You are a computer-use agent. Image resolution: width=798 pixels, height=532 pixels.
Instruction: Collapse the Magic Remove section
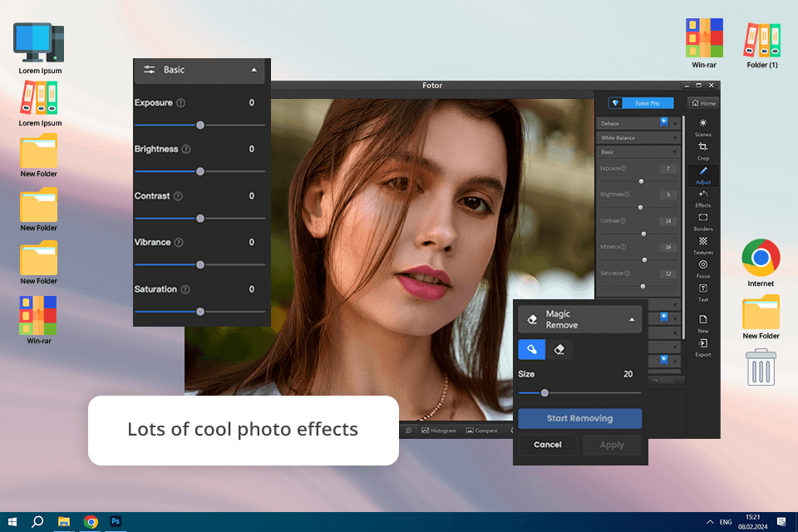click(x=631, y=320)
